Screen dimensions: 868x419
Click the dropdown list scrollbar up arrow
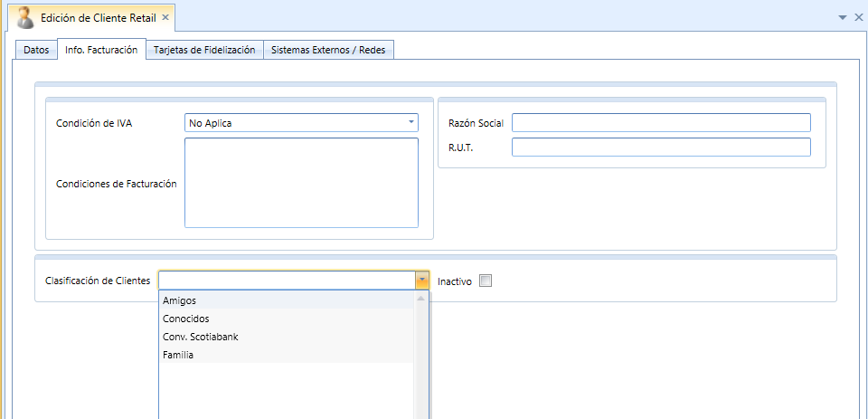(x=421, y=298)
